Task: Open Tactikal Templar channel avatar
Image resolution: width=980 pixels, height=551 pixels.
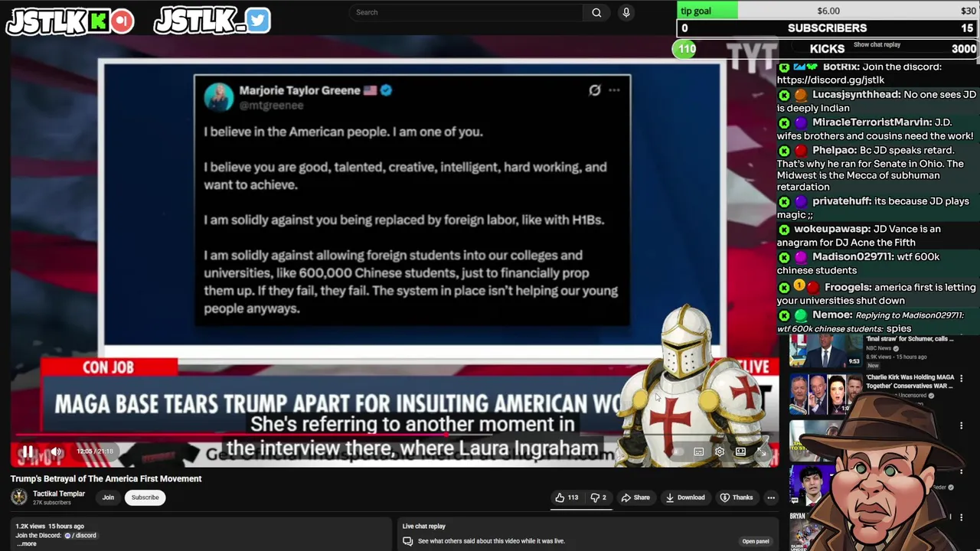Action: coord(19,497)
